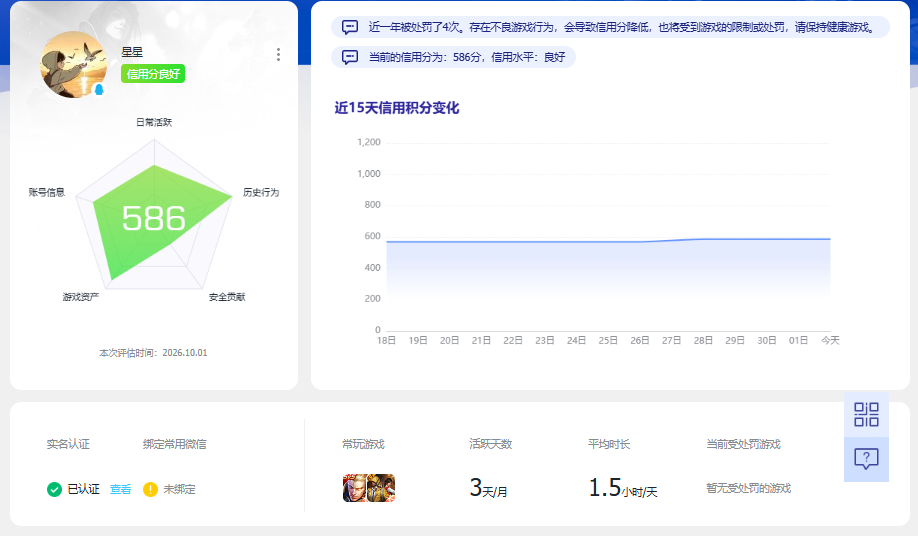The width and height of the screenshot is (918, 536).
Task: Click the 暂无受处罚的游戏 text
Action: pyautogui.click(x=749, y=488)
